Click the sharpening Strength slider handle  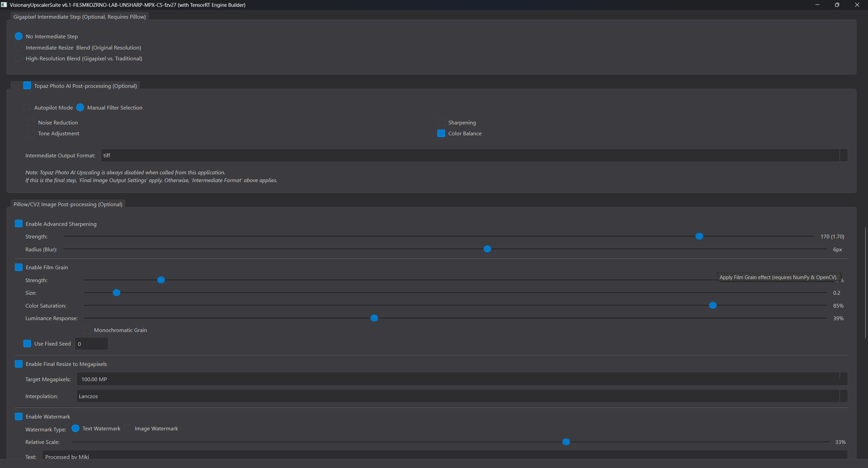(699, 236)
